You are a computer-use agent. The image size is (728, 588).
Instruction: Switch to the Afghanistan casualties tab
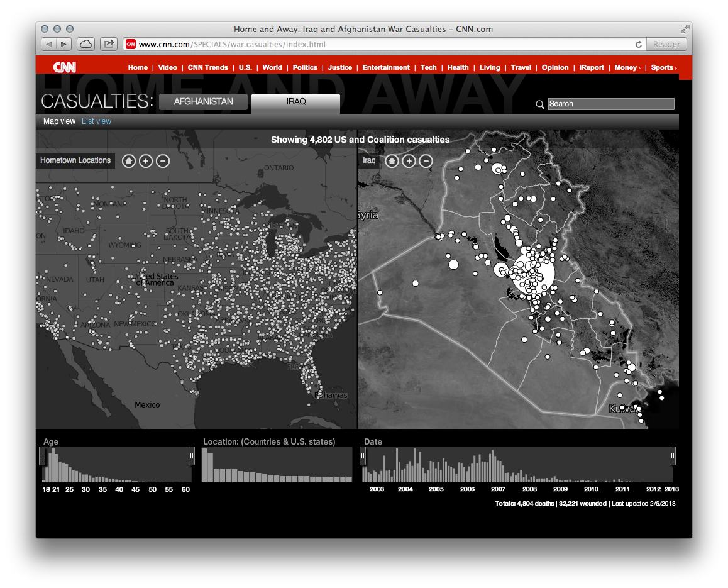pos(203,101)
